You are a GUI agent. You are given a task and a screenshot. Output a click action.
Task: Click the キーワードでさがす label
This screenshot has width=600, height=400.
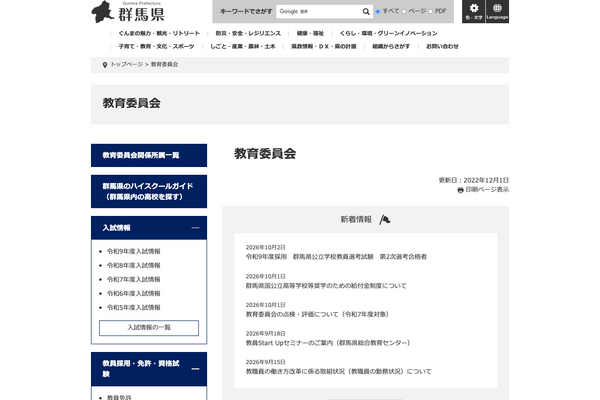click(246, 11)
